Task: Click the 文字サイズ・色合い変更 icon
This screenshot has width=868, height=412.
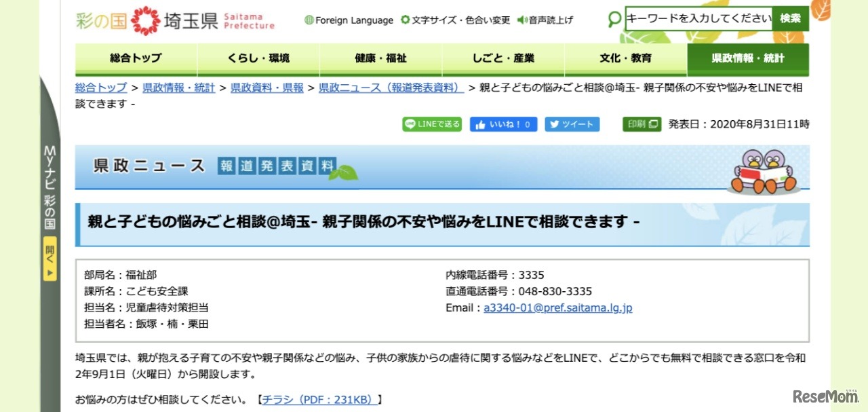Action: coord(405,20)
